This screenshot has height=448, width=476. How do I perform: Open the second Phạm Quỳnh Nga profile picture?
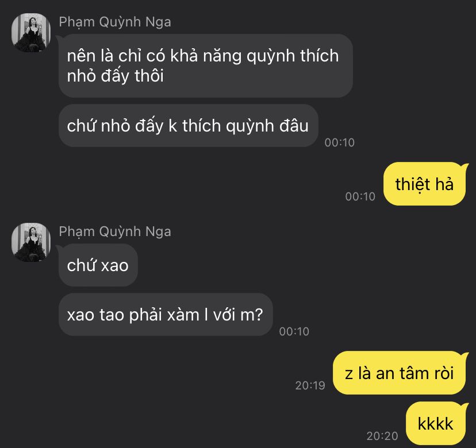[x=31, y=242]
